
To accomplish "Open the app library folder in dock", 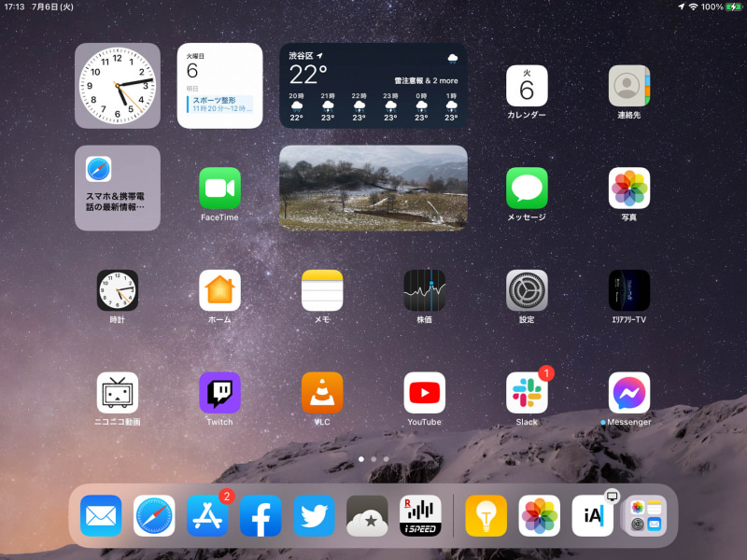I will click(646, 516).
